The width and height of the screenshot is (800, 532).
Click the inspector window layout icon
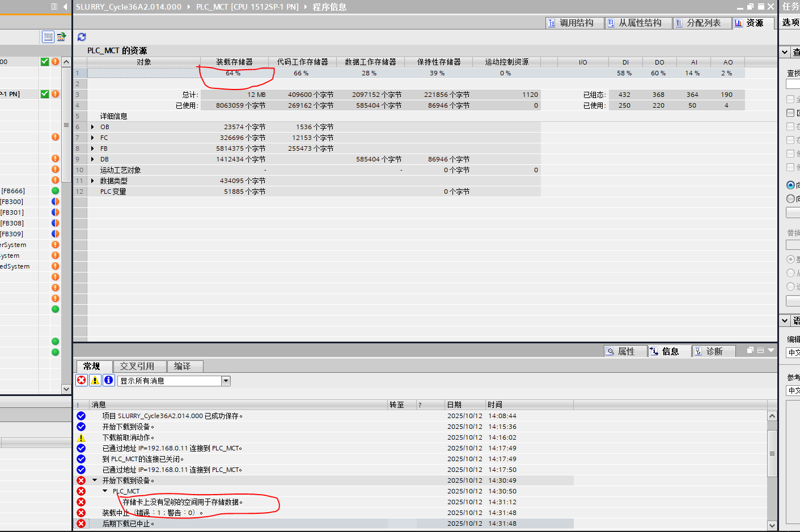coord(760,350)
